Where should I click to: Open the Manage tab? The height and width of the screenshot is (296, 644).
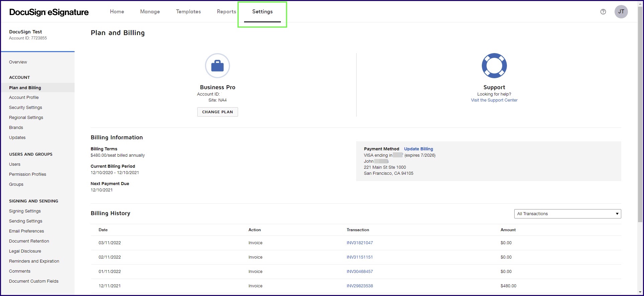pyautogui.click(x=150, y=12)
